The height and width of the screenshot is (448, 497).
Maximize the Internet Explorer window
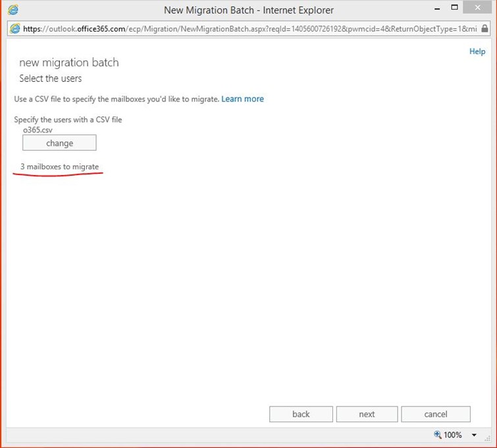[454, 8]
